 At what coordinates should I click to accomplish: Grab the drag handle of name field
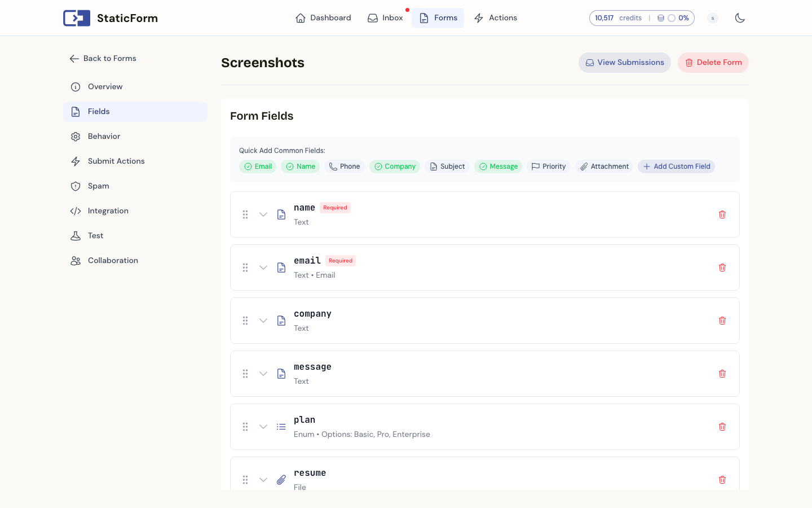click(x=245, y=214)
